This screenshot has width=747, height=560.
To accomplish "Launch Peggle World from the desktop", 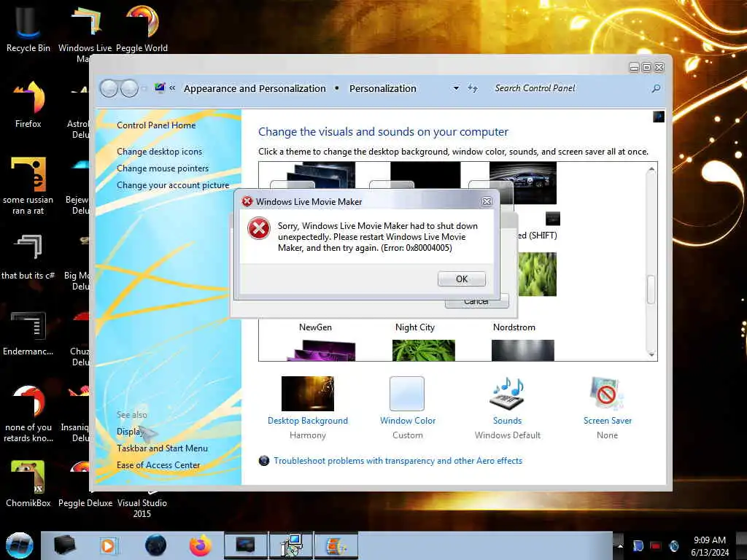I will pyautogui.click(x=142, y=28).
